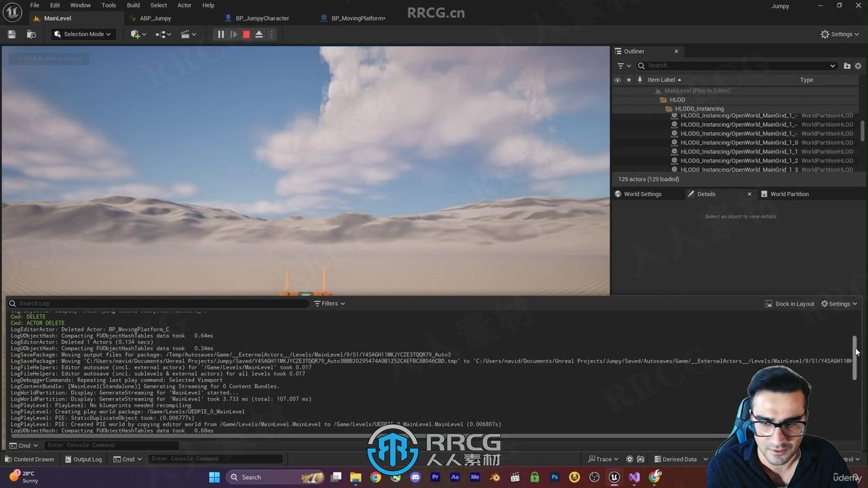Expand the Outliner search history chevron
The image size is (868, 488).
833,66
